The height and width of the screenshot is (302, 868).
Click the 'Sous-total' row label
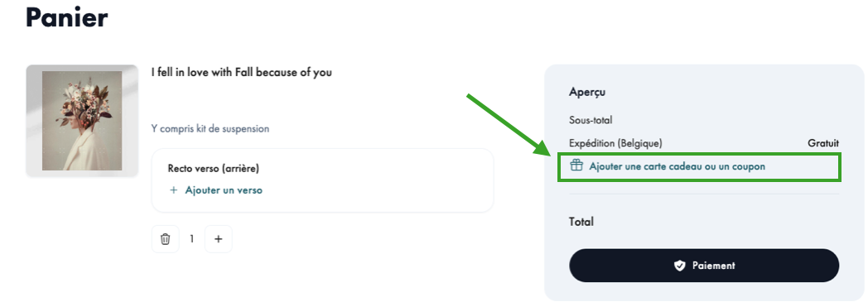591,120
